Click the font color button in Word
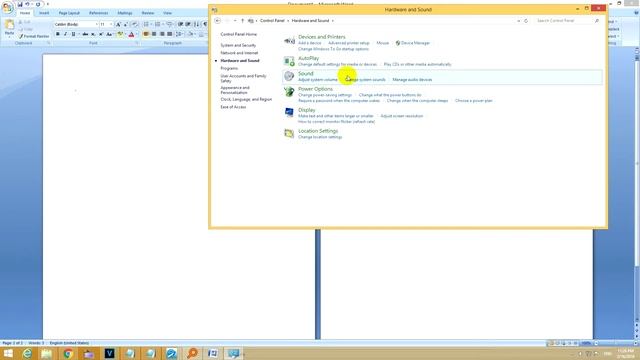Screen dimensions: 640x360 (131, 34)
